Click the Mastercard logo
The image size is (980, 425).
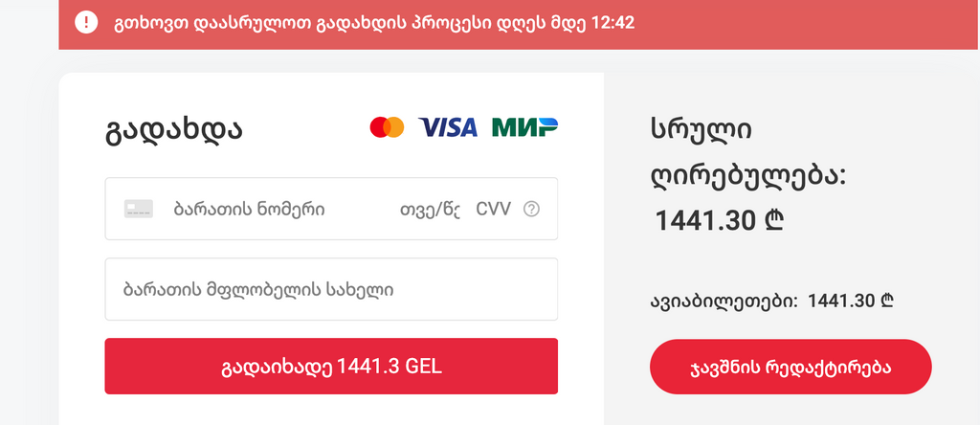pos(387,127)
